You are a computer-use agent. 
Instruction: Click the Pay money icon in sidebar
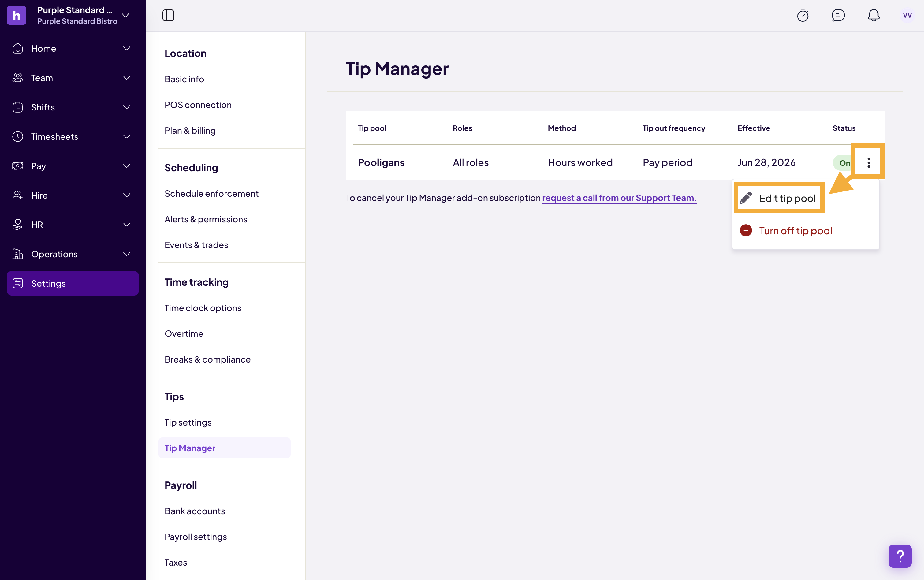pyautogui.click(x=18, y=166)
